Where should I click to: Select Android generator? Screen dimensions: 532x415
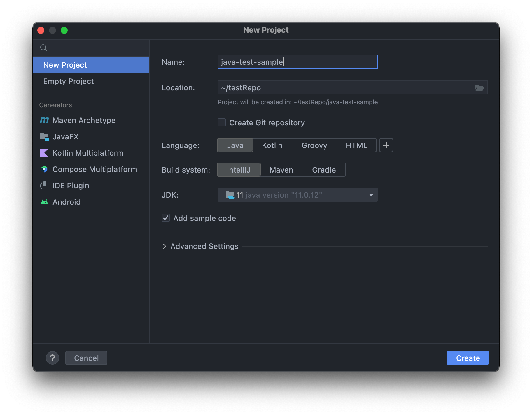(x=91, y=202)
